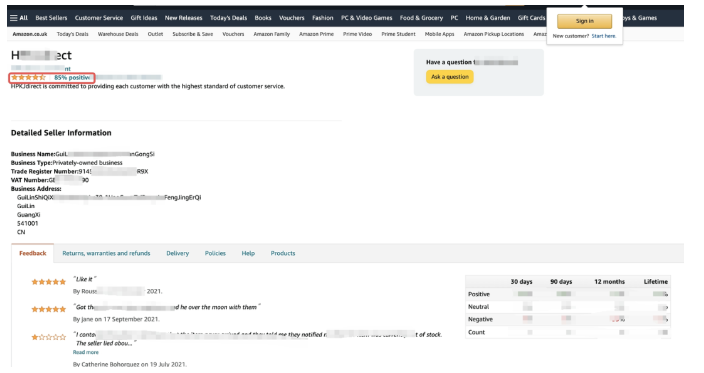Open the All hamburger menu
Screen dimensions: 704x373
pyautogui.click(x=19, y=18)
